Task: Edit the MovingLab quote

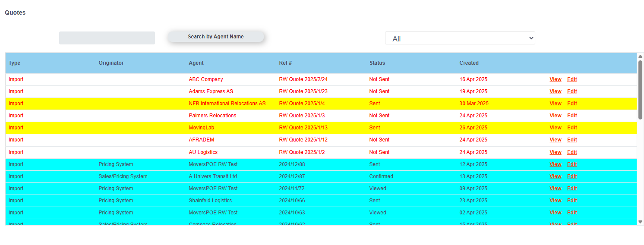Action: pos(572,128)
